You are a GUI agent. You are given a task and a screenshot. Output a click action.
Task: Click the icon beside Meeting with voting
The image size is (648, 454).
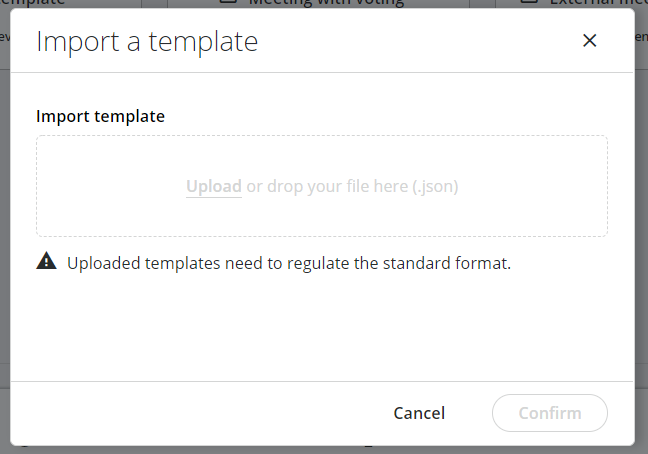(229, 3)
